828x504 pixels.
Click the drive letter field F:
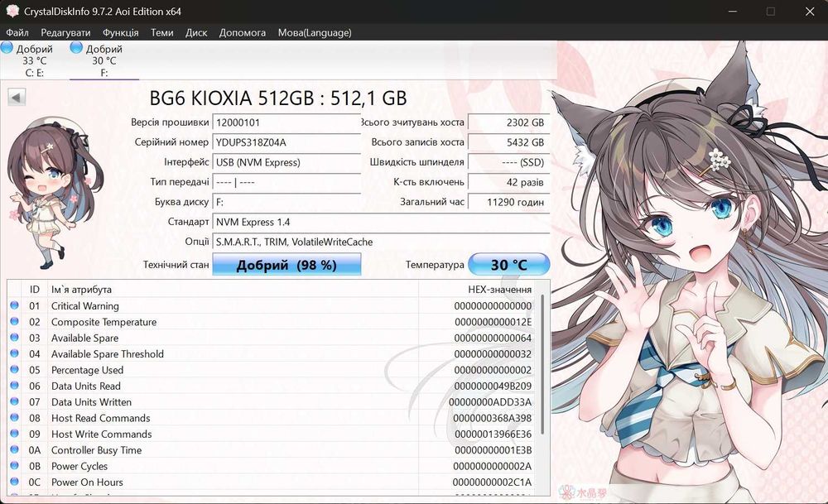tap(286, 202)
